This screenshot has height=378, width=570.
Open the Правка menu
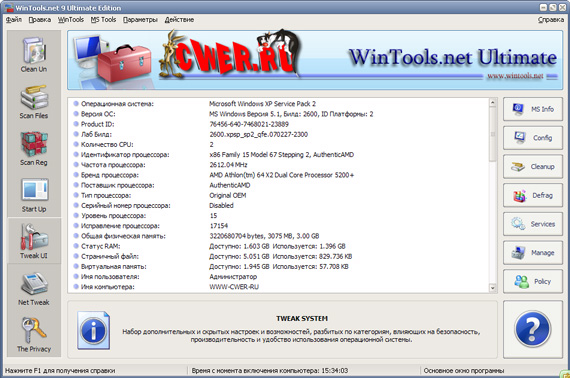pos(40,20)
